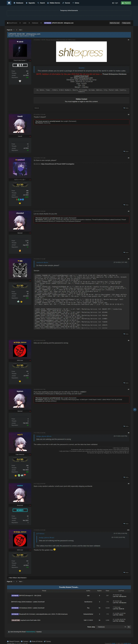Open crysiox's username link
The image size is (138, 644).
click(20, 485)
